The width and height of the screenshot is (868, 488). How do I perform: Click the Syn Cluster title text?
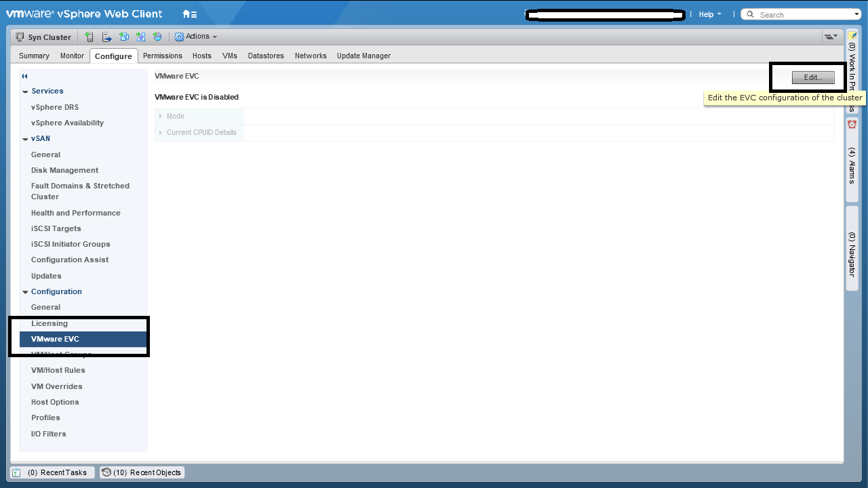50,37
